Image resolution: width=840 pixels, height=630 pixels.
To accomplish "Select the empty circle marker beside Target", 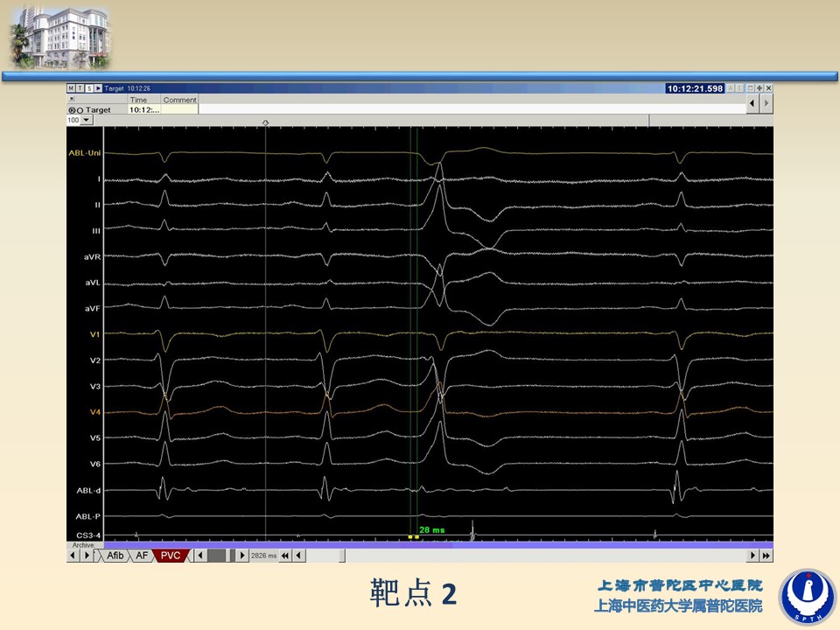I will coord(80,110).
